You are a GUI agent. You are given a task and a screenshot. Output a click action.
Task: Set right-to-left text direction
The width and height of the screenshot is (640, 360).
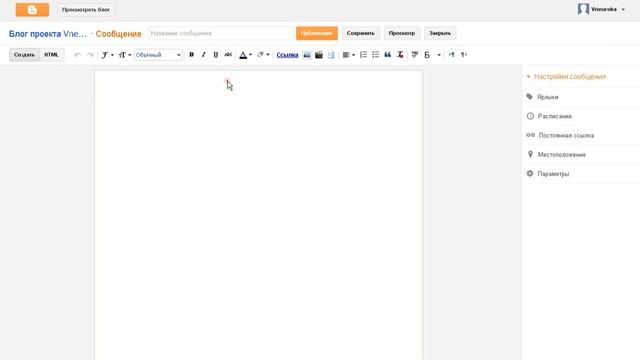[x=464, y=55]
